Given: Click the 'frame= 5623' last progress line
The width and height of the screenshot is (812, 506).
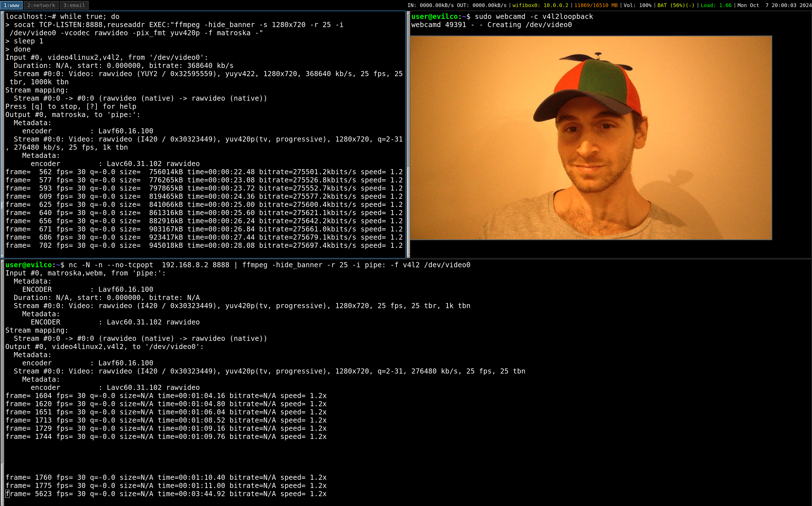Looking at the screenshot, I should coord(166,494).
